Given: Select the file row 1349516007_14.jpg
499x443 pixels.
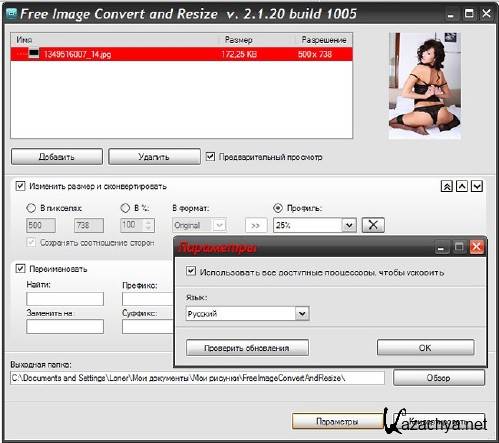Looking at the screenshot, I should [181, 54].
